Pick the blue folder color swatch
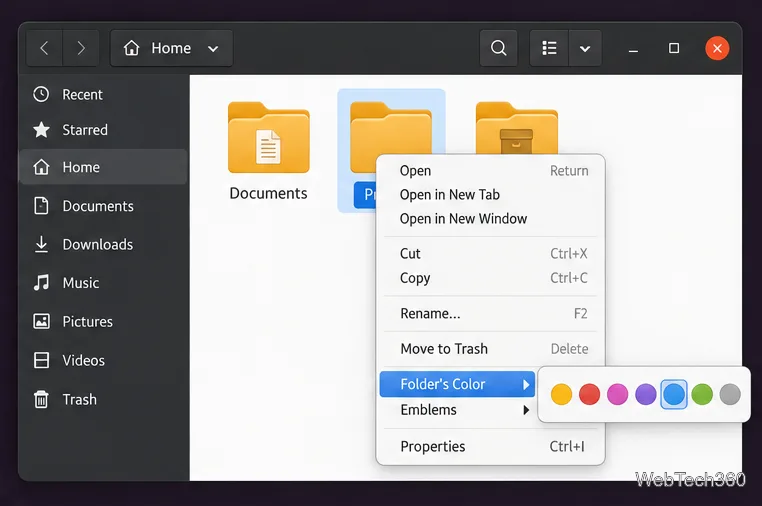This screenshot has width=762, height=506. click(x=674, y=394)
